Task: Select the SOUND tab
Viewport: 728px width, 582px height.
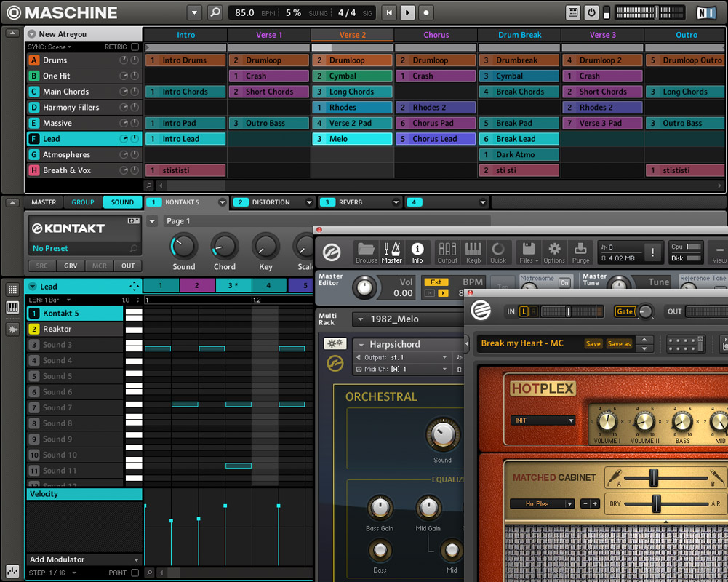Action: [x=123, y=202]
